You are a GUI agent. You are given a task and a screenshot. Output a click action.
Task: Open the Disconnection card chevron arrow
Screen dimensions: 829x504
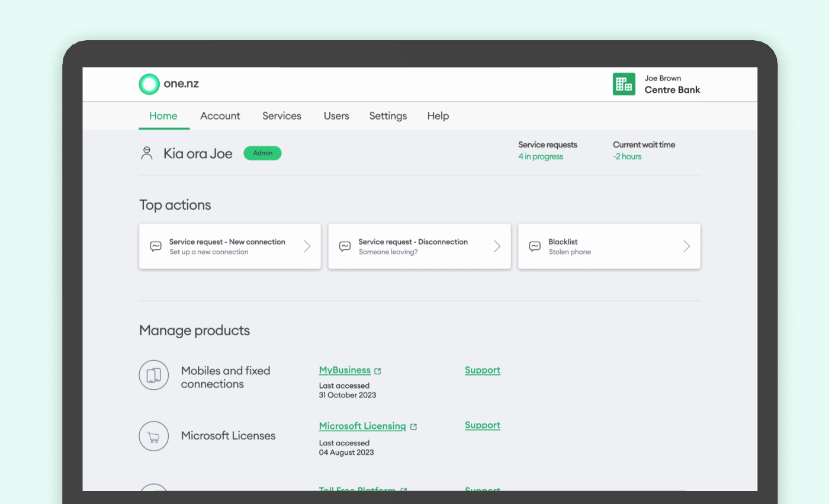pos(497,246)
